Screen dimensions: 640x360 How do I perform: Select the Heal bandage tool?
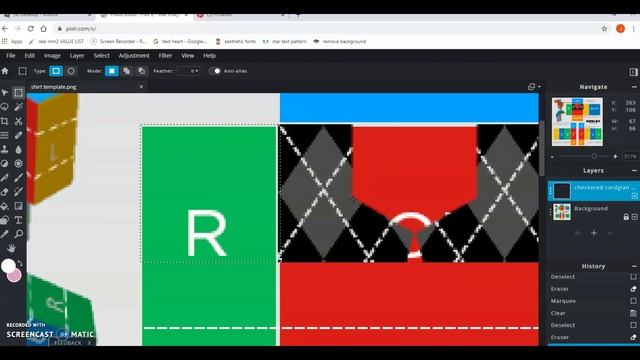pos(18,135)
